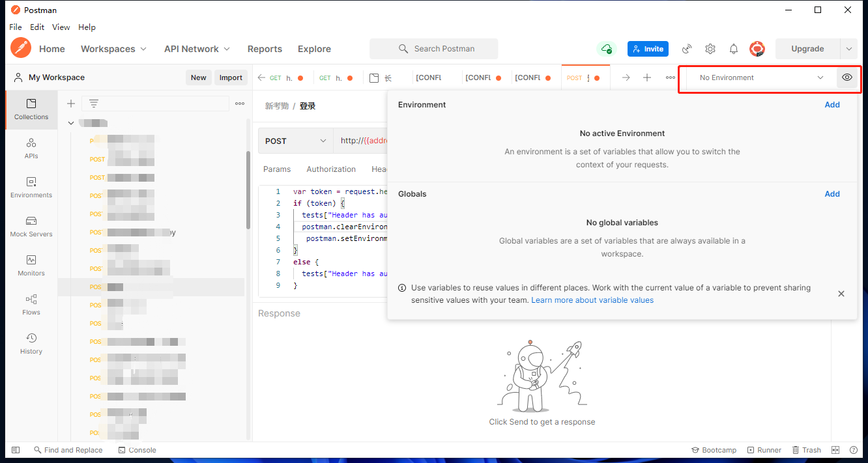This screenshot has height=463, width=868.
Task: Open the Monitors sidebar panel
Action: click(31, 266)
